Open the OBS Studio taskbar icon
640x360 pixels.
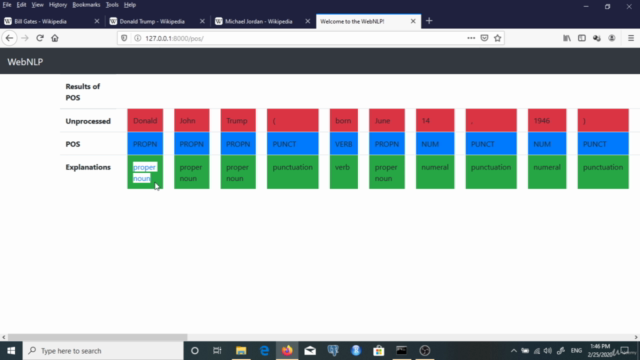424,351
